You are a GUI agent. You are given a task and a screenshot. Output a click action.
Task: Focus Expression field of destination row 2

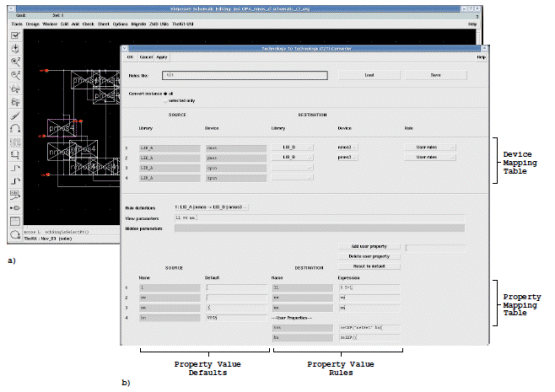tap(370, 298)
